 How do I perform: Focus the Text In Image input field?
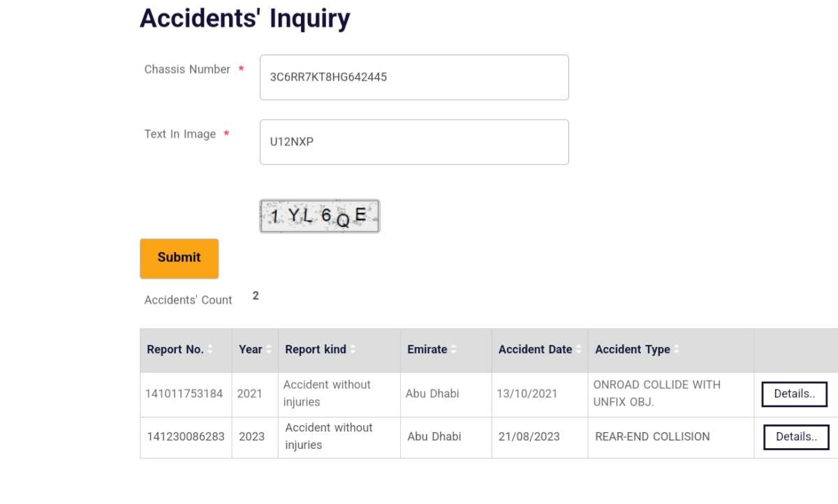414,142
